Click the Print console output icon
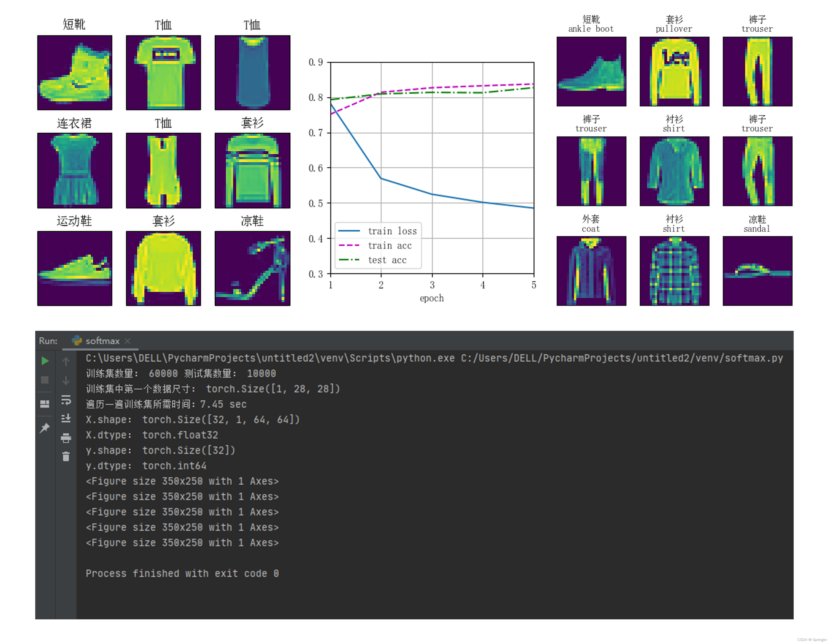This screenshot has height=644, width=831. click(x=66, y=438)
